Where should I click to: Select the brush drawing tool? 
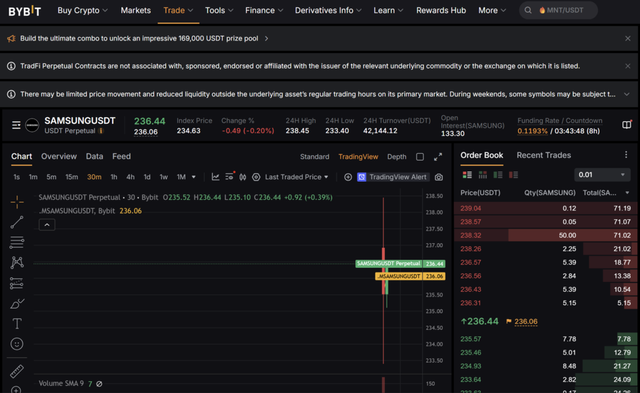(17, 304)
